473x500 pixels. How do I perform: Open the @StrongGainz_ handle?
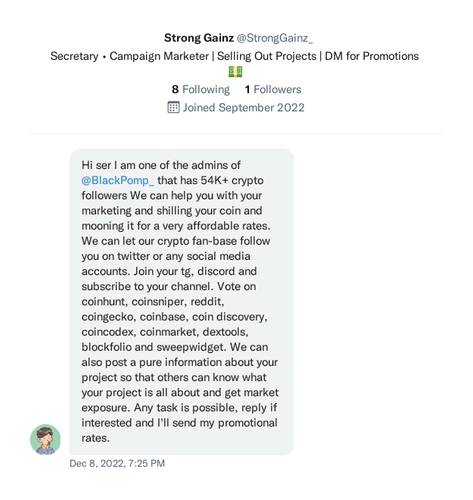coord(275,38)
